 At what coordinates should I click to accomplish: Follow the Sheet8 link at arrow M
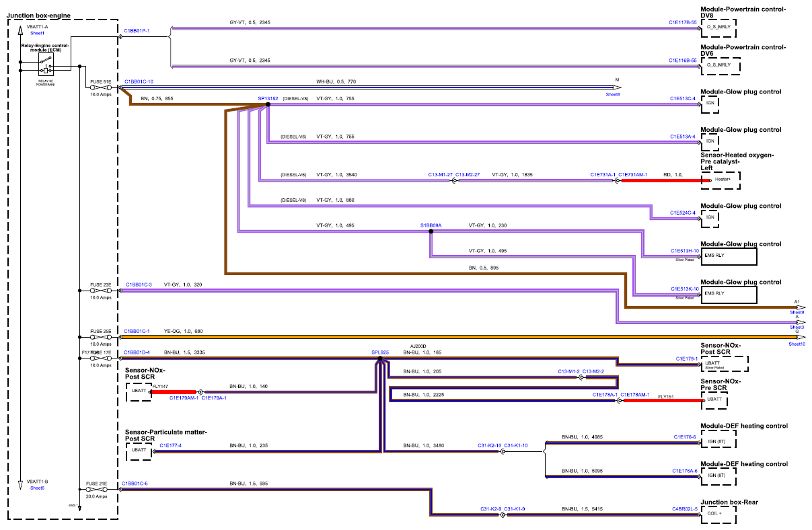pyautogui.click(x=613, y=95)
